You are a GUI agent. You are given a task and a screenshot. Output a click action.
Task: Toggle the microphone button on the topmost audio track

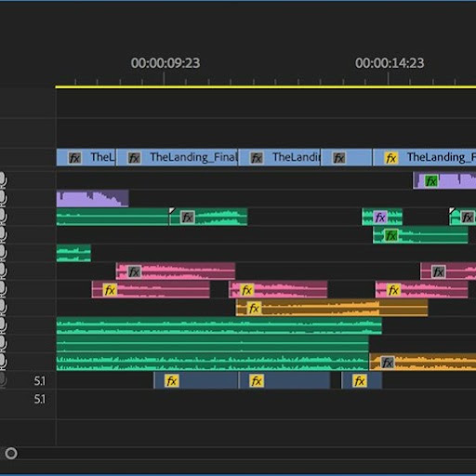coord(2,179)
